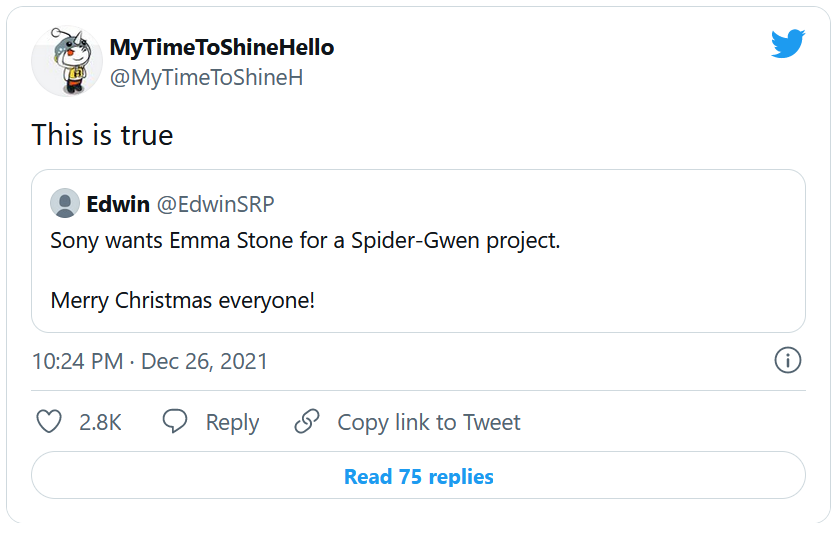Click Edwin's small grey avatar
The width and height of the screenshot is (838, 535).
[65, 204]
